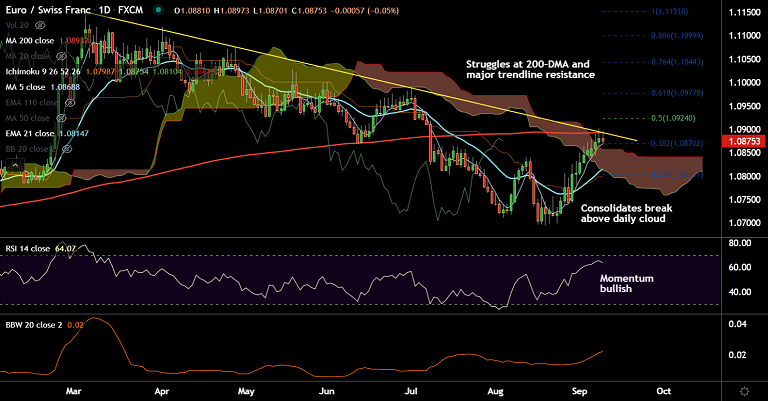Click the 'Struggles at 200-DMA' annotation text

click(530, 69)
